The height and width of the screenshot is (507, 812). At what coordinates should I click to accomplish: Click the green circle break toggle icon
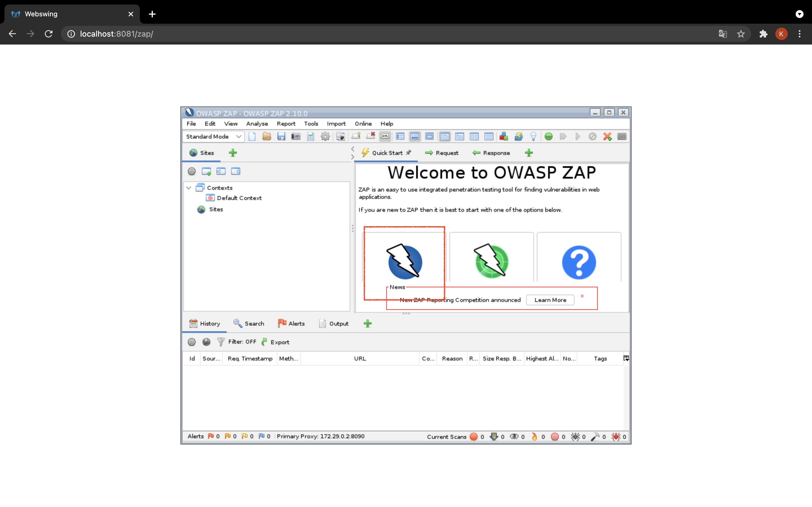549,137
